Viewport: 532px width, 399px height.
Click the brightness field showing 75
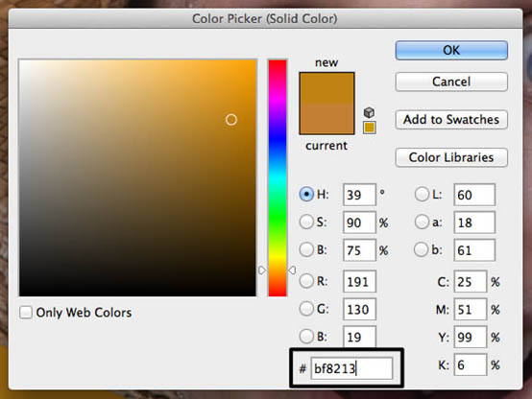click(359, 250)
